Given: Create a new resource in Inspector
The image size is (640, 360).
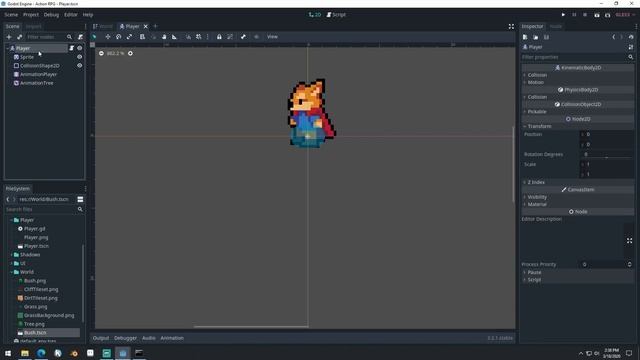Looking at the screenshot, I should tap(525, 37).
